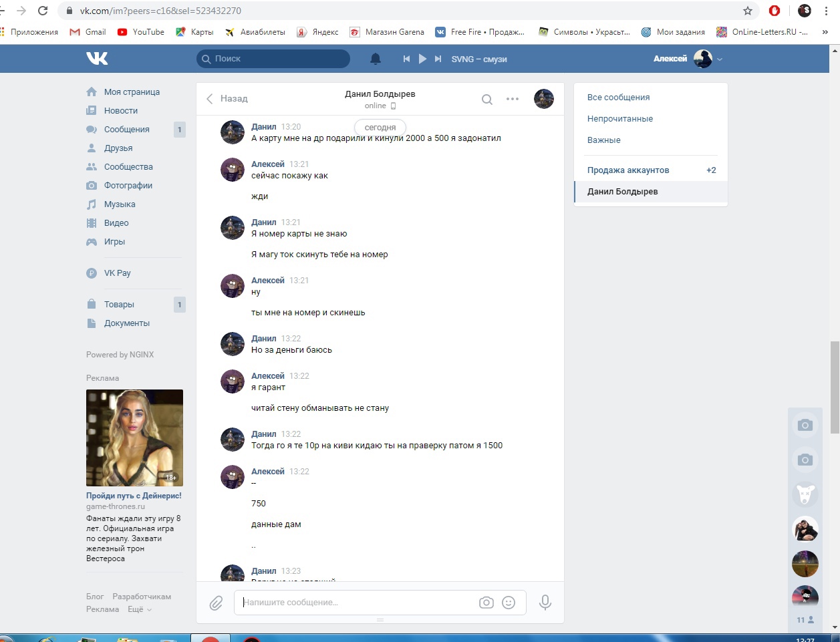Attach a file with paperclip icon
Image resolution: width=840 pixels, height=642 pixels.
coord(216,603)
